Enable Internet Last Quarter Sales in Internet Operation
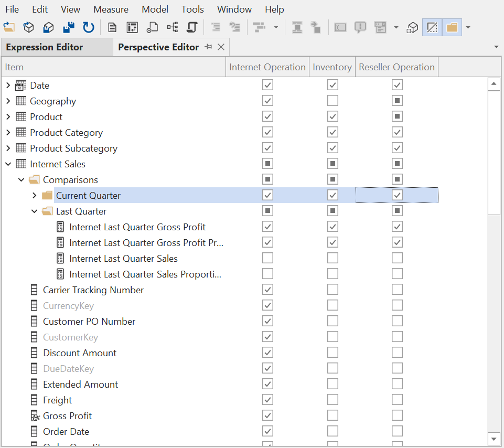The image size is (504, 448). tap(267, 258)
